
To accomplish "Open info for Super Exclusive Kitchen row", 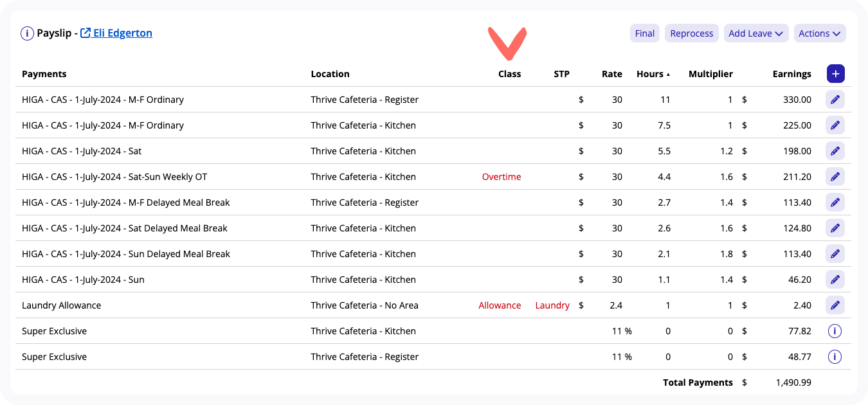I will (835, 331).
